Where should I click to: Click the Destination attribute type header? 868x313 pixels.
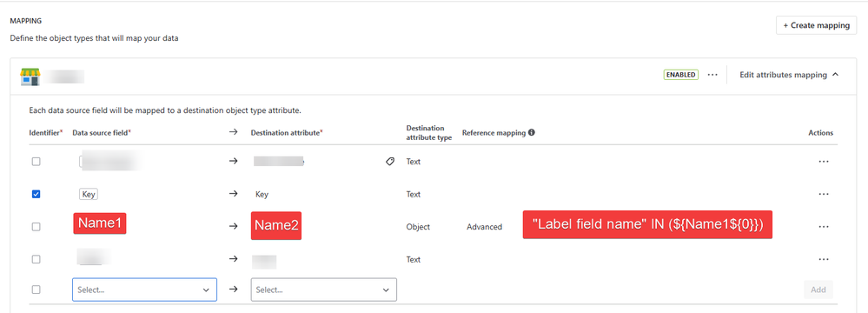coord(429,132)
